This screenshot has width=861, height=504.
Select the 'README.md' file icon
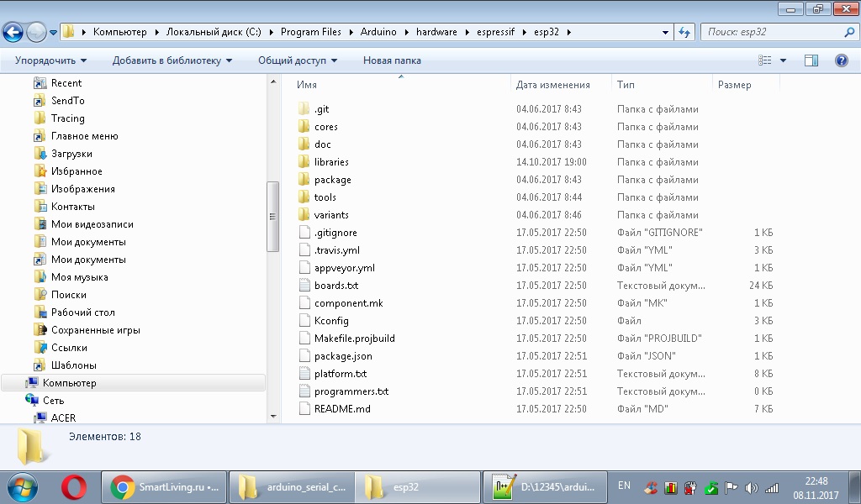(x=304, y=408)
